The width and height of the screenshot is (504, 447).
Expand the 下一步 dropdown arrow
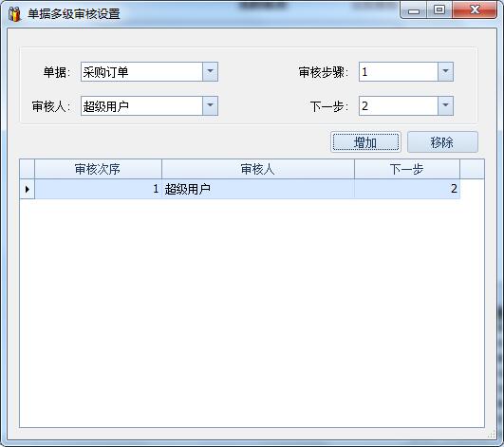pos(445,105)
